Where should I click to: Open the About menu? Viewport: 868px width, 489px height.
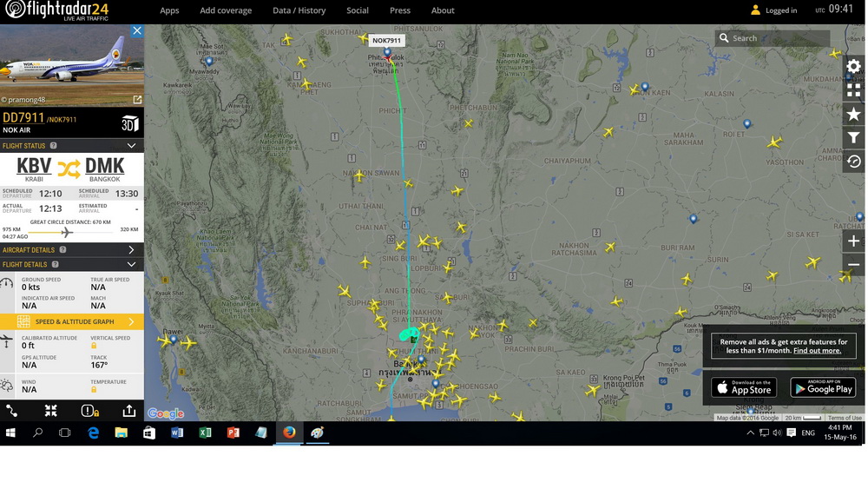click(443, 10)
